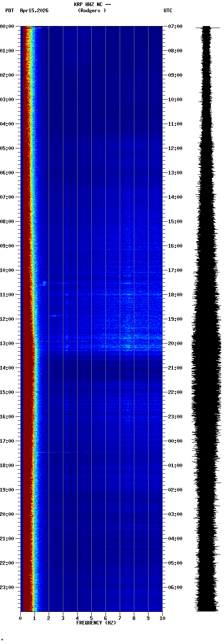Click the '09:00' PDT time label
This screenshot has width=224, height=644.
tap(7, 246)
